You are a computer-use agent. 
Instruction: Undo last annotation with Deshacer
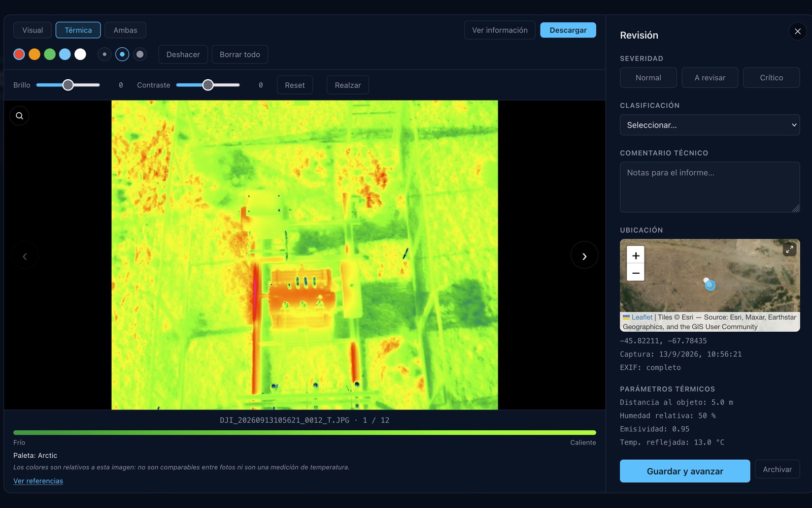[183, 54]
